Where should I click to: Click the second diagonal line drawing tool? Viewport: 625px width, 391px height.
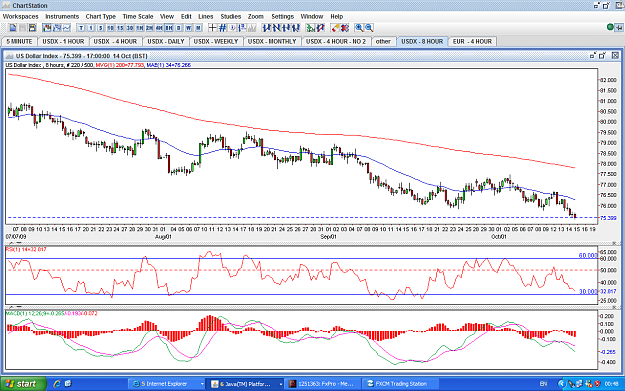276,28
